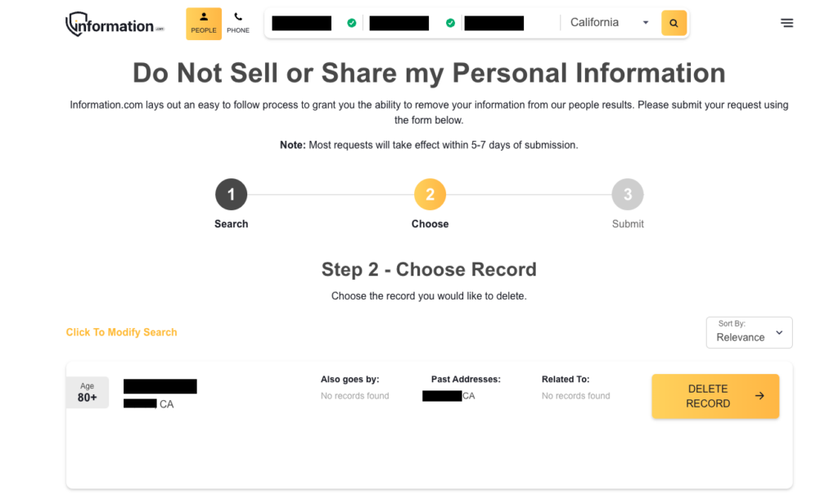
Task: Click the green checkmark next to last name
Action: pos(449,22)
